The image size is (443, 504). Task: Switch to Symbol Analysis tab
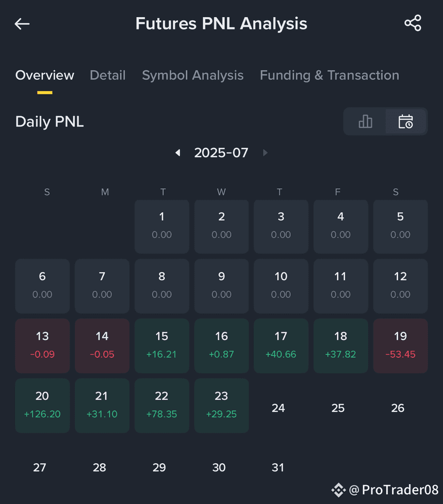(193, 75)
